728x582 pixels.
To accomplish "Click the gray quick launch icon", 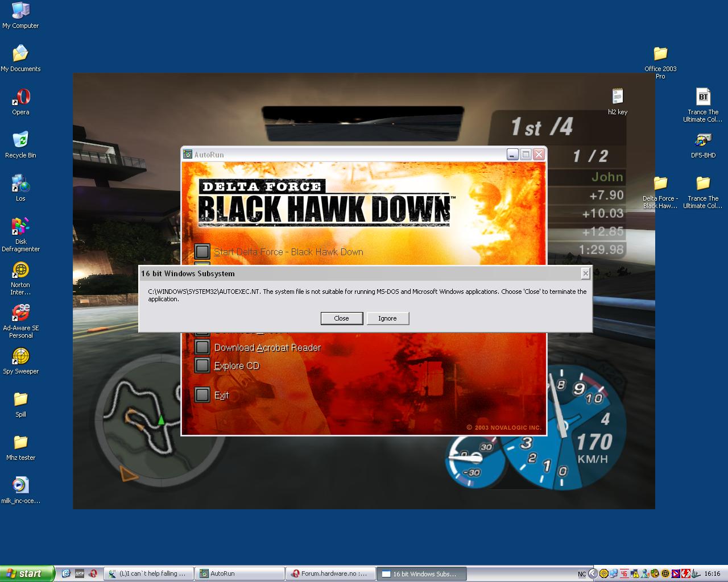I will (x=80, y=573).
